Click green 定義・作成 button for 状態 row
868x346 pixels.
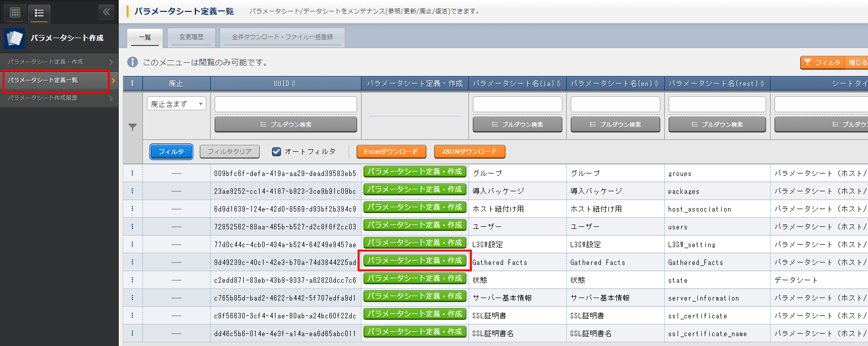(x=415, y=278)
